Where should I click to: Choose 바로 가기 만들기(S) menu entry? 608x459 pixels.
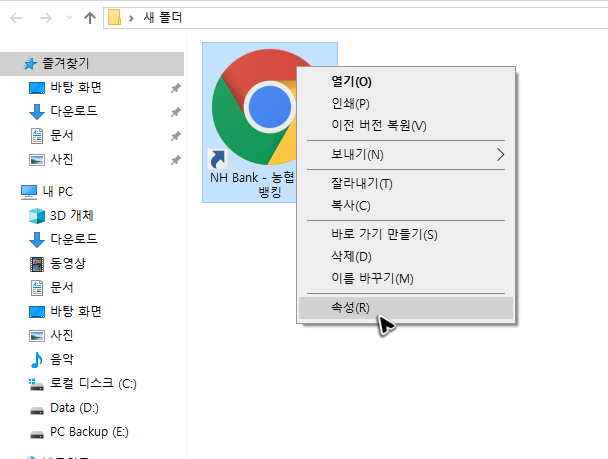[x=384, y=235]
